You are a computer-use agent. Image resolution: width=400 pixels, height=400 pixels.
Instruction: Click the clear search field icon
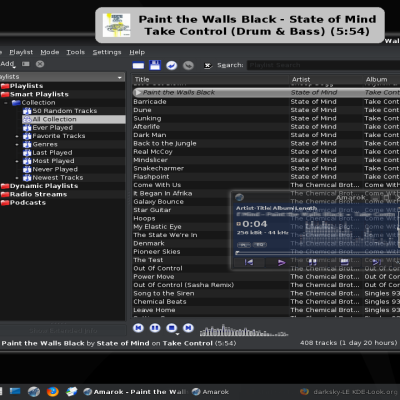208,65
